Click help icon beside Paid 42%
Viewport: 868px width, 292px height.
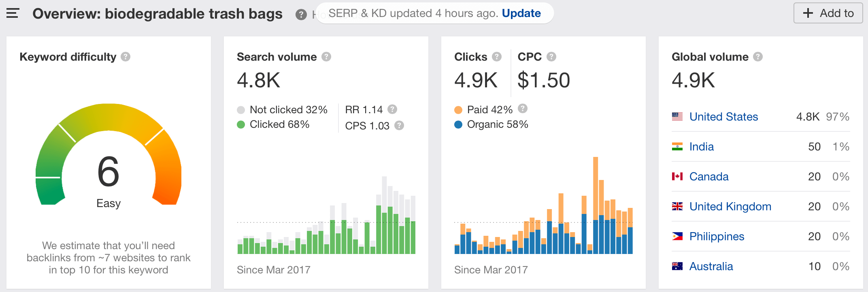pos(523,108)
